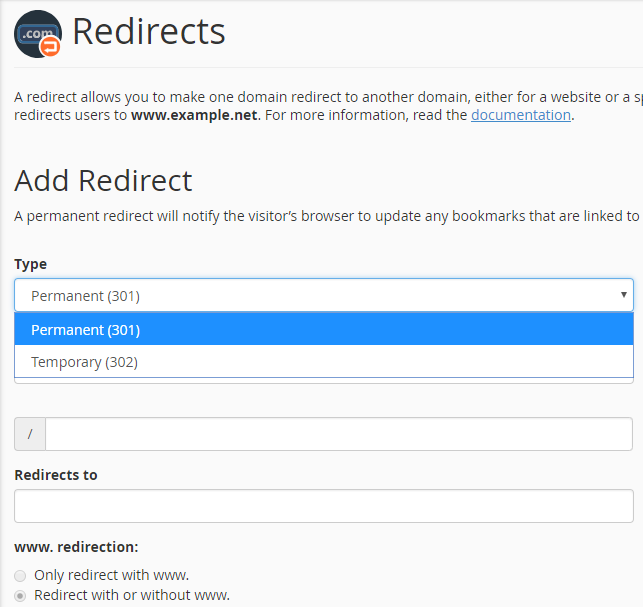The image size is (643, 607).
Task: Click the Type field label
Action: pyautogui.click(x=31, y=265)
